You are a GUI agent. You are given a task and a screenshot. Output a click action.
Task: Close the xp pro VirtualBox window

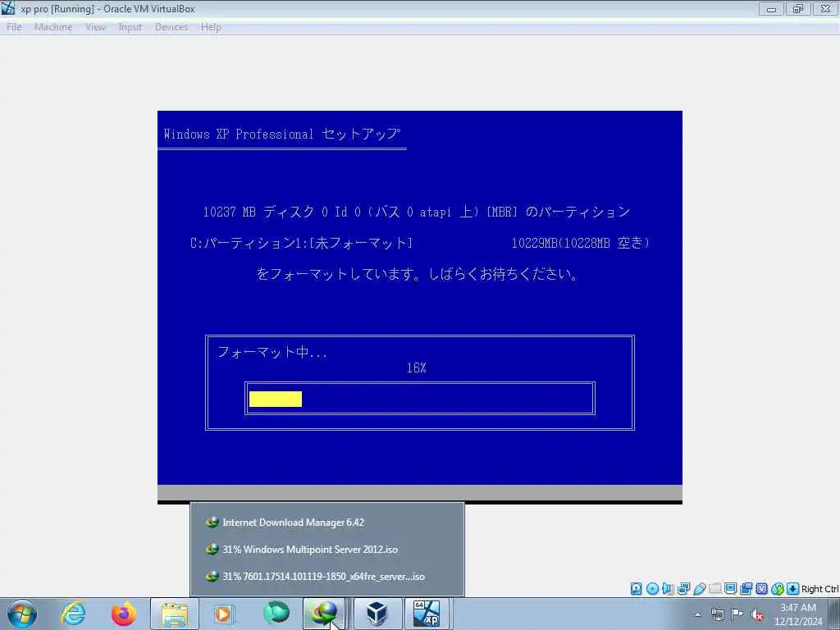click(825, 8)
